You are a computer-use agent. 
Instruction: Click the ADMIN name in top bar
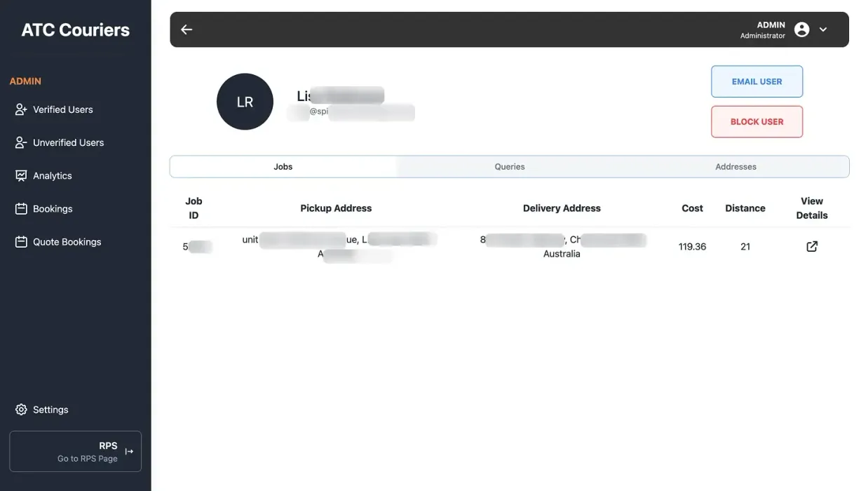pyautogui.click(x=771, y=25)
